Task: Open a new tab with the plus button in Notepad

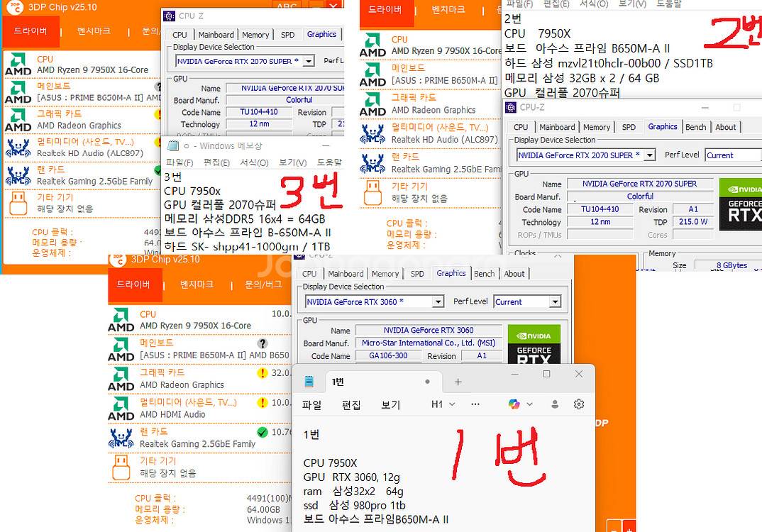Action: (x=457, y=382)
